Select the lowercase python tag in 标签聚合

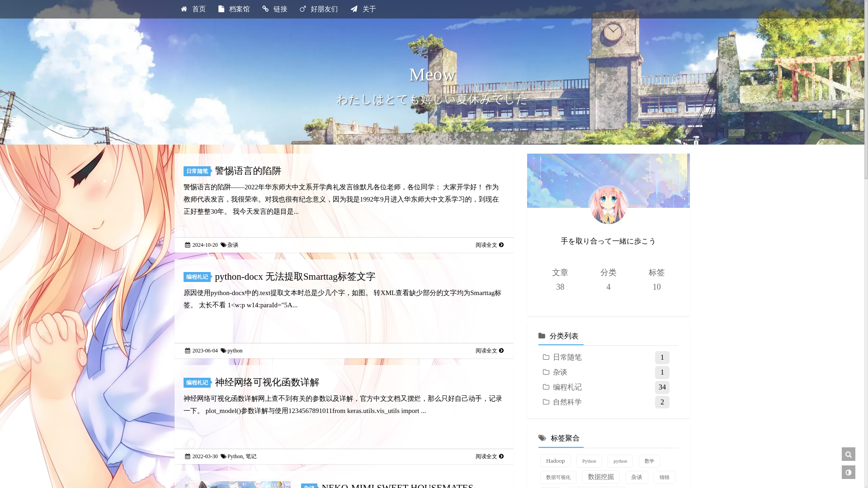(620, 461)
